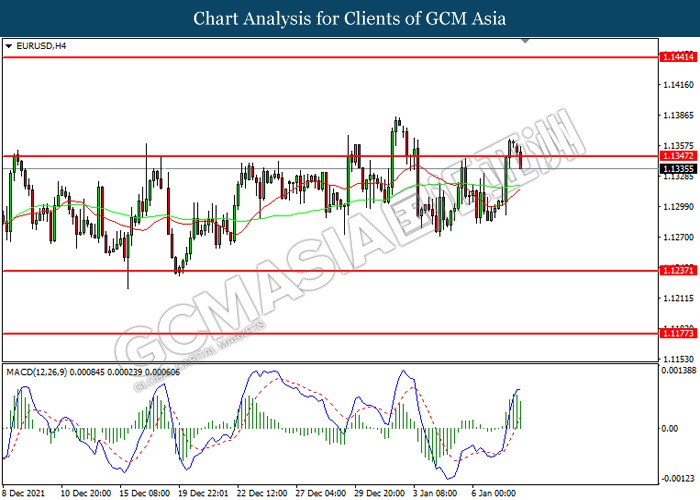Click the 6 Jan 00:00 time label
700x500 pixels.
(x=494, y=493)
